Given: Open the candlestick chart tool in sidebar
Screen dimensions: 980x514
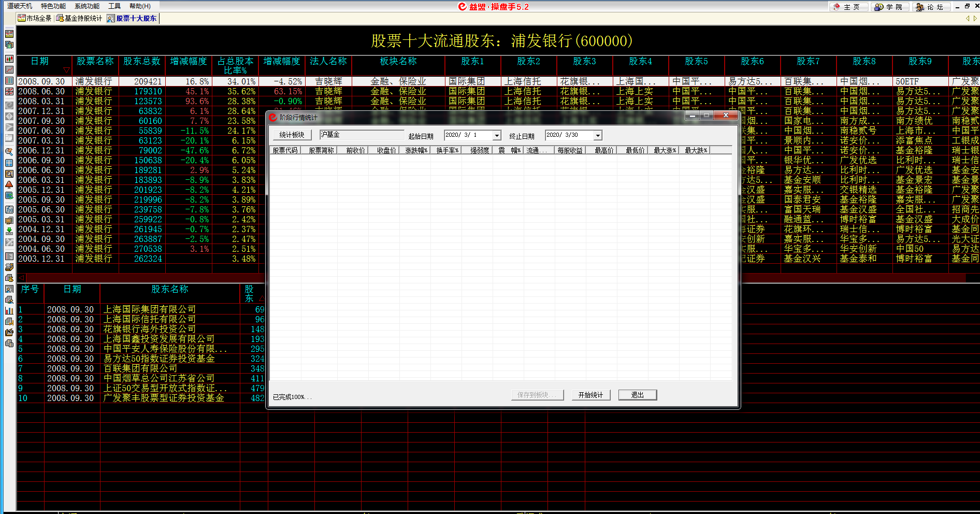Looking at the screenshot, I should [x=9, y=59].
